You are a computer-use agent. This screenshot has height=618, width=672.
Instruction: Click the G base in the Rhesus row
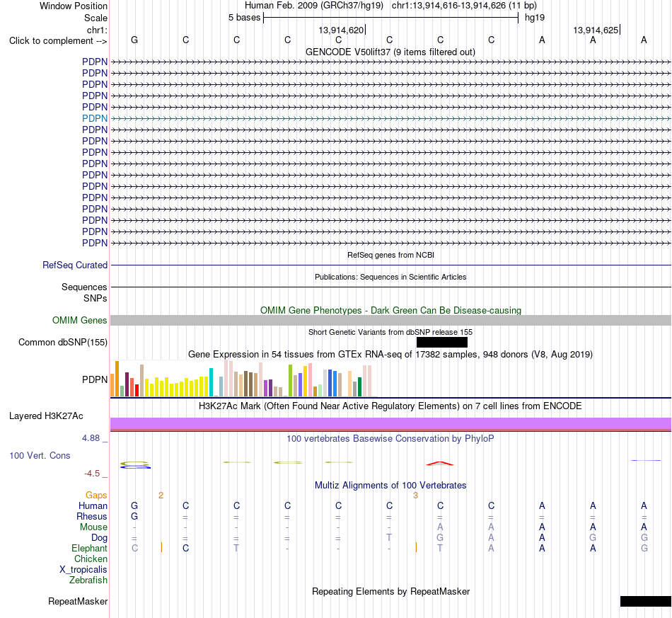[134, 516]
